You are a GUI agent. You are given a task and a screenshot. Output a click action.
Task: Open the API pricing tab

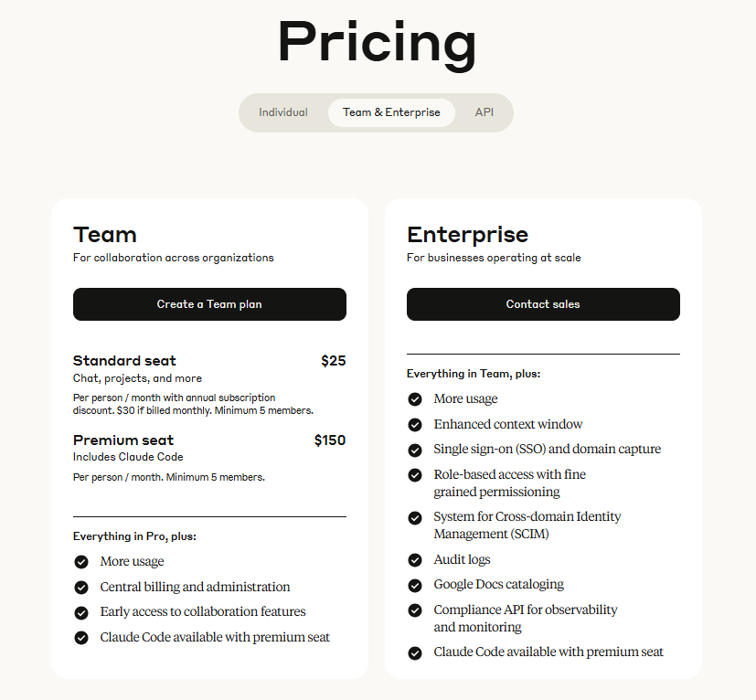tap(484, 111)
